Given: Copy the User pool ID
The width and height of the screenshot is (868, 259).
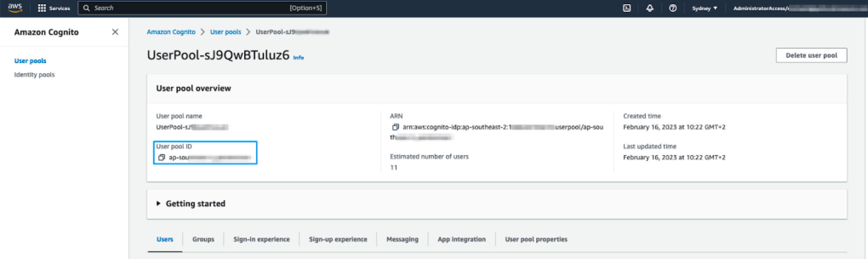Looking at the screenshot, I should pos(162,158).
